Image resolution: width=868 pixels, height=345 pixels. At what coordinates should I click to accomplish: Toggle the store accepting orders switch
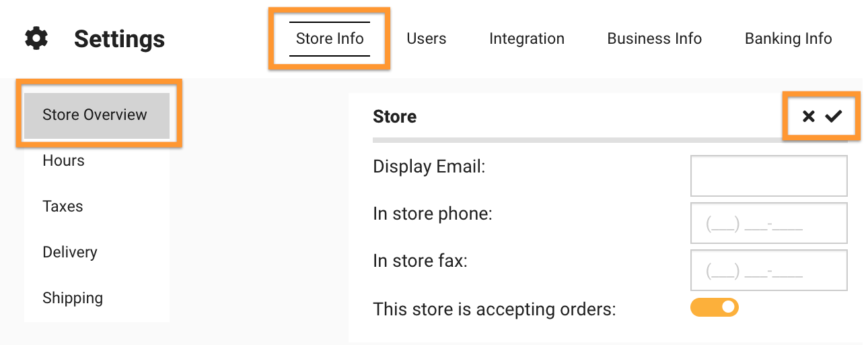click(x=715, y=307)
